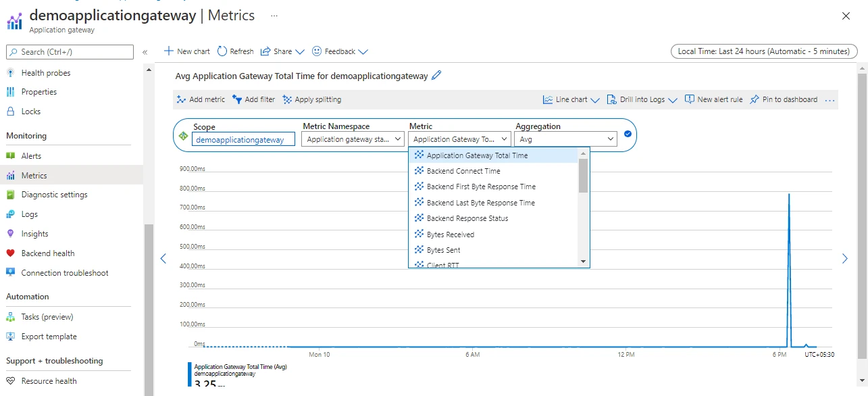Select Backend Connect Time from metric list
This screenshot has height=396, width=868.
pyautogui.click(x=463, y=171)
